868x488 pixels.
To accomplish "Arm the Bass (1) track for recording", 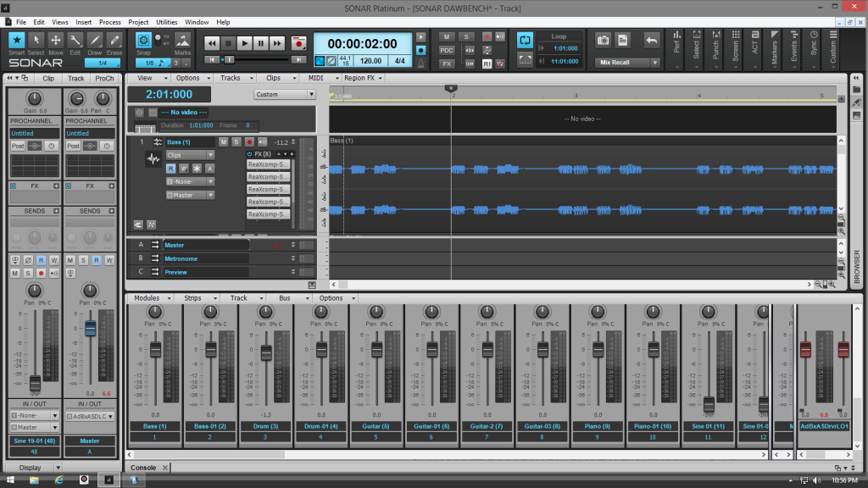I will (x=250, y=142).
